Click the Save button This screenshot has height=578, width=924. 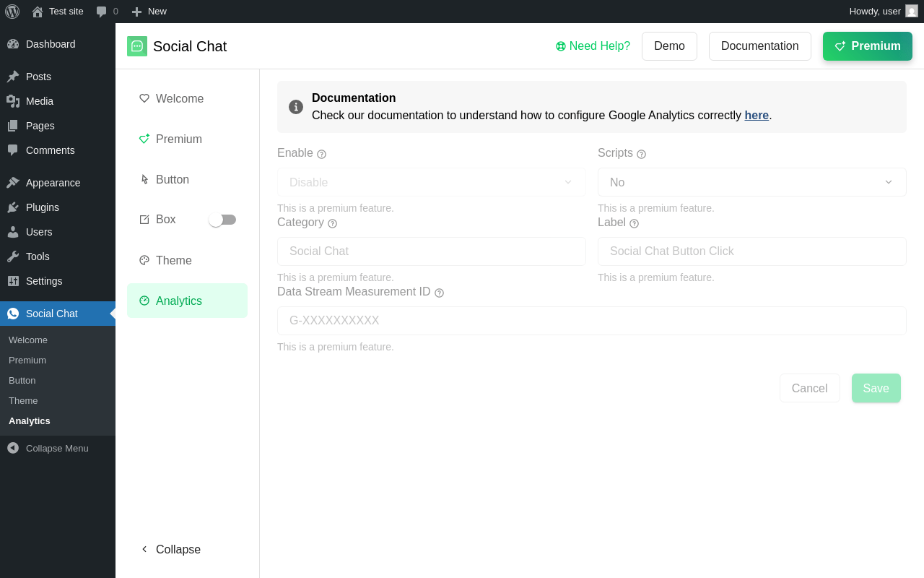[x=876, y=388]
